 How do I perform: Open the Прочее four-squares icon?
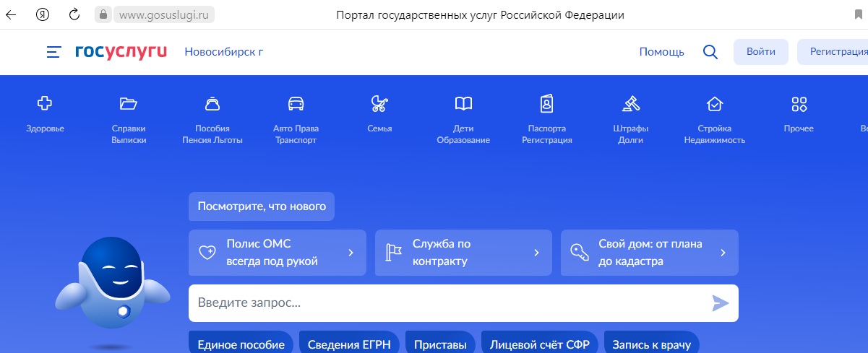point(799,104)
